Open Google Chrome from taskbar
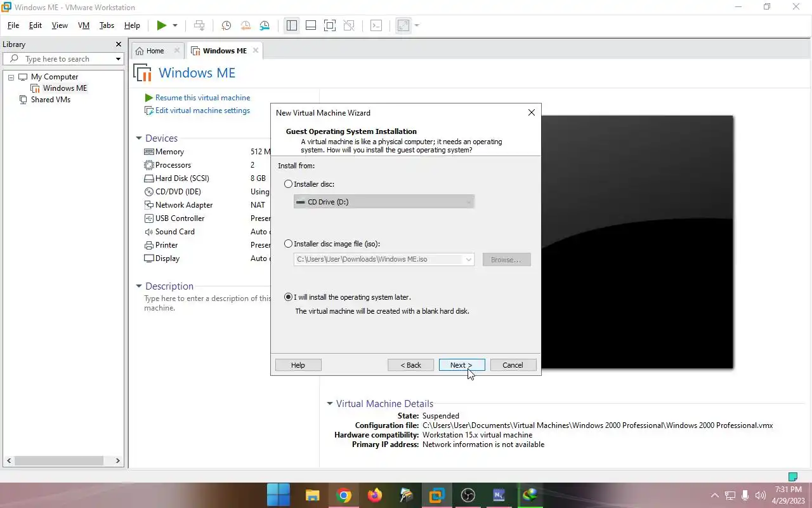 tap(344, 495)
